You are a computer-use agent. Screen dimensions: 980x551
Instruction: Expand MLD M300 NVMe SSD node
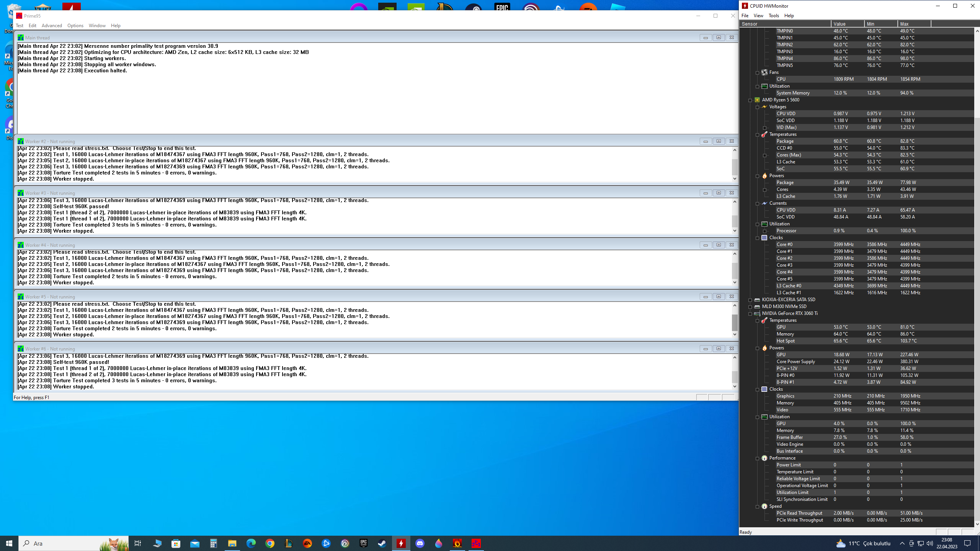coord(750,307)
